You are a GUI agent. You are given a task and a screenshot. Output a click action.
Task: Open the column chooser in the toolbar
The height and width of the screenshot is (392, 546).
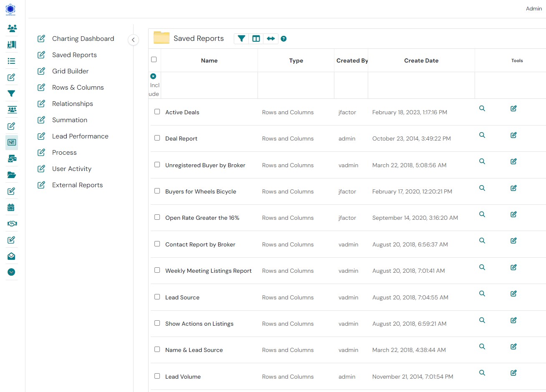(256, 39)
